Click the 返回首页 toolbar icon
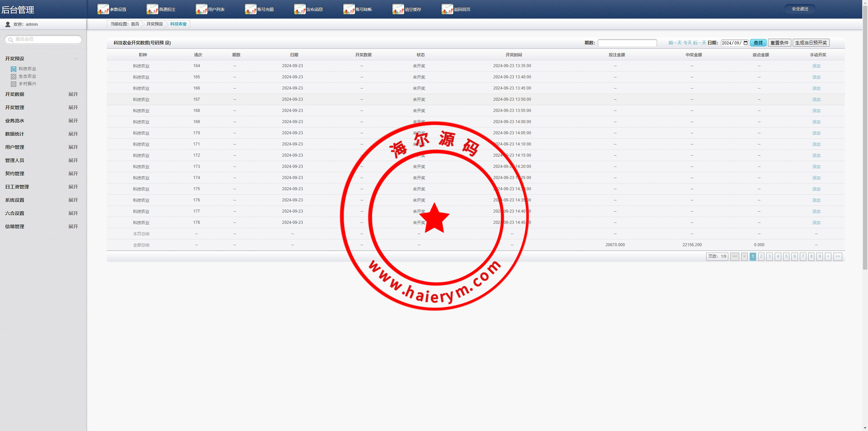Screen dimensions: 868x431 pos(447,9)
